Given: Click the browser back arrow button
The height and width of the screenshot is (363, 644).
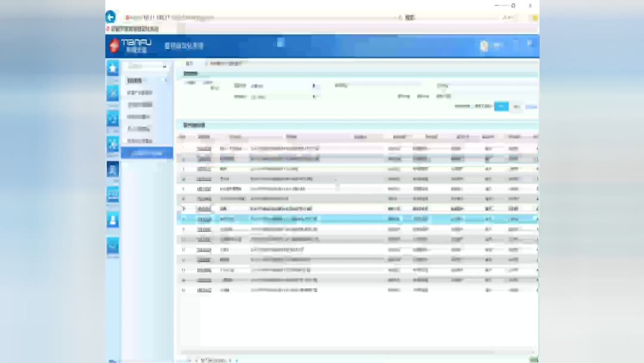Looking at the screenshot, I should tap(110, 17).
